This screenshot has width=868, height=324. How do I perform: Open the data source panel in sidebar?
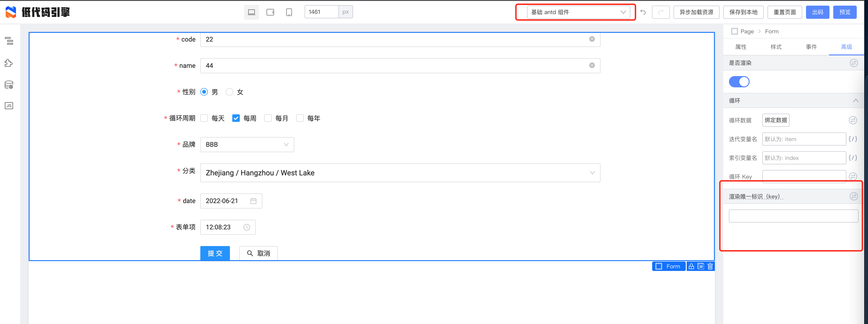tap(8, 85)
